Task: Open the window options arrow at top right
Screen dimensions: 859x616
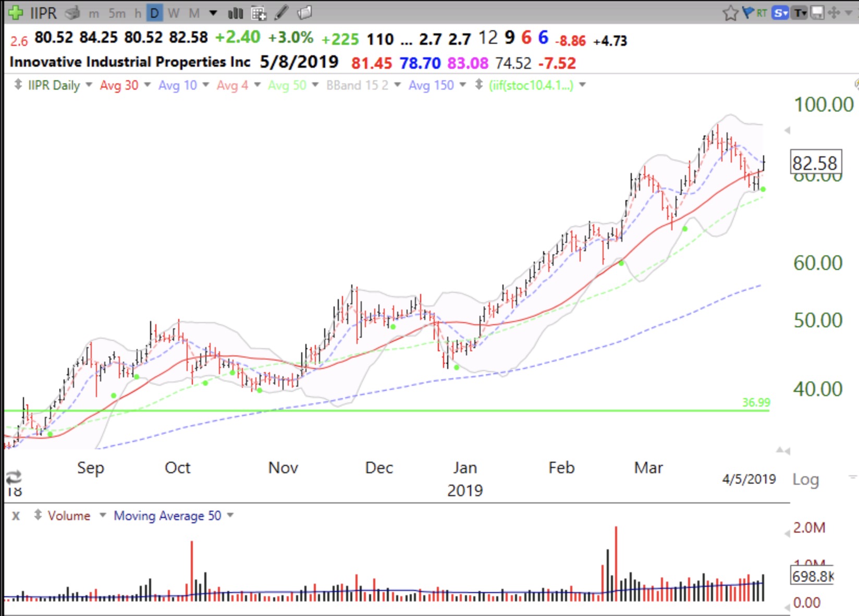Action: (849, 13)
